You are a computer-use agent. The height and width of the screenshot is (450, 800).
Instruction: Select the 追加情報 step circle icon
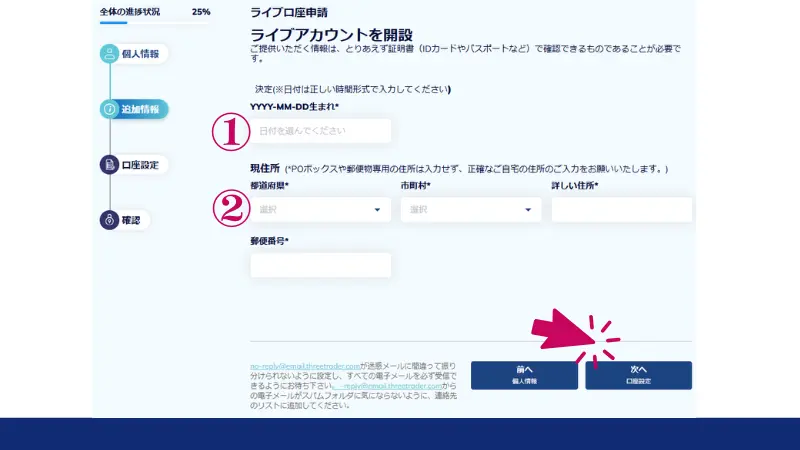point(110,109)
